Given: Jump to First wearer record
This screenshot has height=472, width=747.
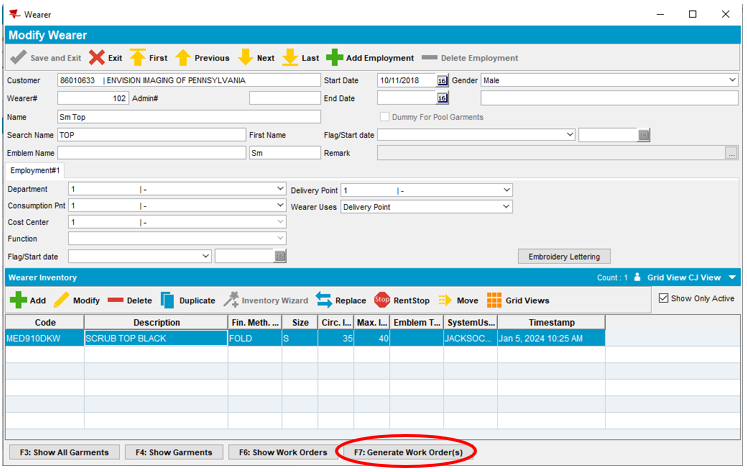Looking at the screenshot, I should pos(138,58).
